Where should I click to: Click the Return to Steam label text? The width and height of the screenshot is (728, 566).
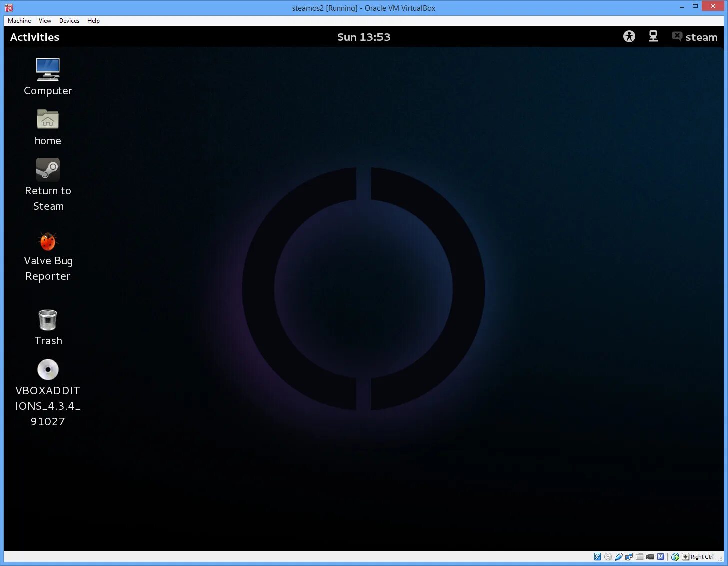48,198
